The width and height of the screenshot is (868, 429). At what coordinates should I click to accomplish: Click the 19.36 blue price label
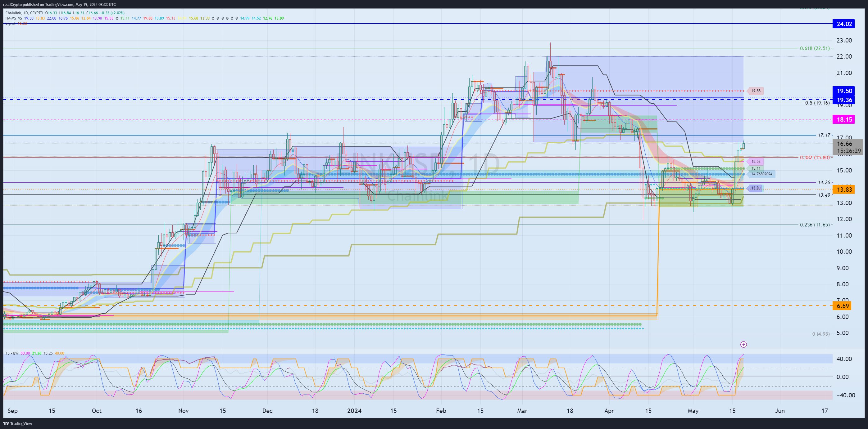point(844,100)
